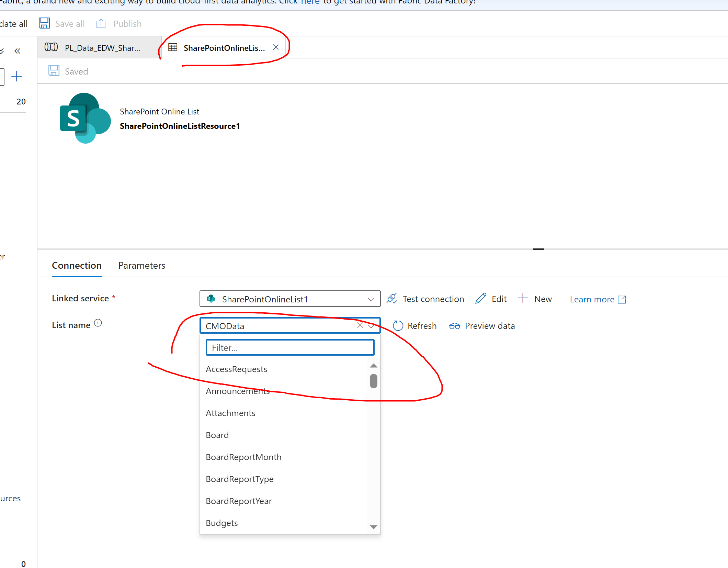Clear the CMOData selection with the X

click(x=360, y=325)
